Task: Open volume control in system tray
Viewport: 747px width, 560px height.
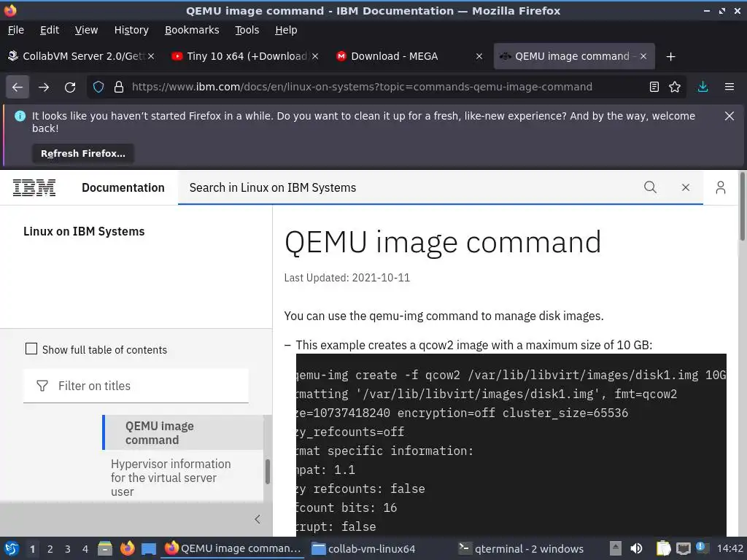Action: pyautogui.click(x=636, y=548)
